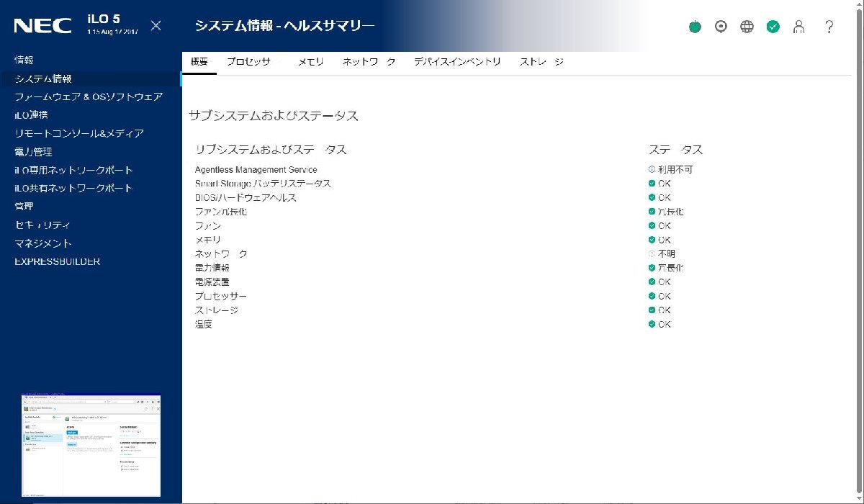This screenshot has height=504, width=864.
Task: Click the UID indicator target icon
Action: click(x=721, y=27)
